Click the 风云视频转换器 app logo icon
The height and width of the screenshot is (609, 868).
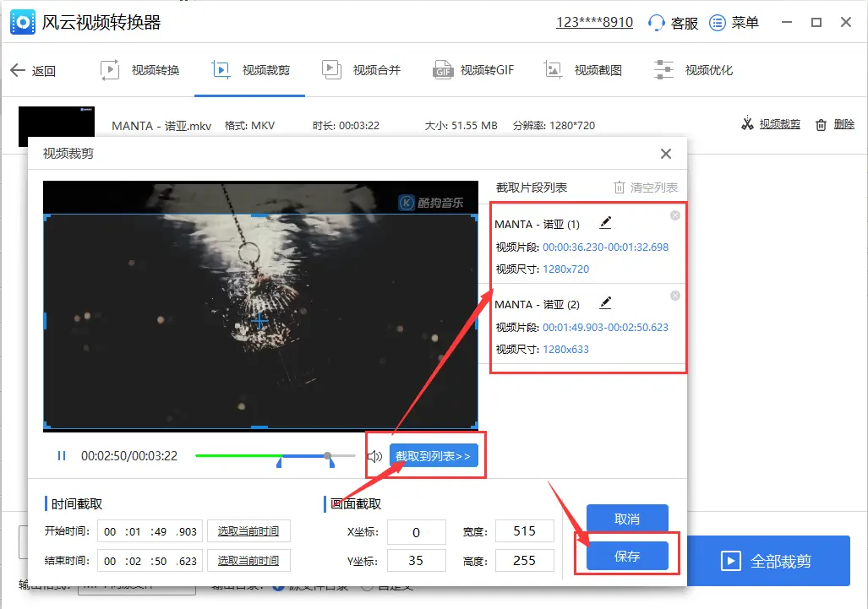pos(23,22)
